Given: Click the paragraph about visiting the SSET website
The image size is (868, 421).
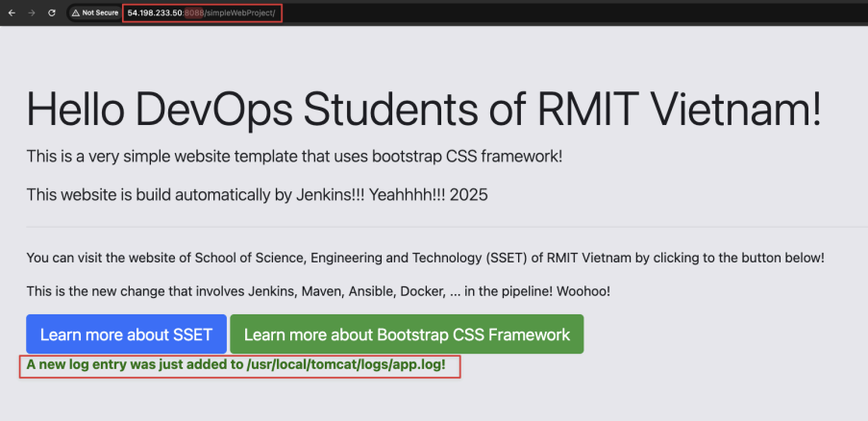Looking at the screenshot, I should coord(425,258).
